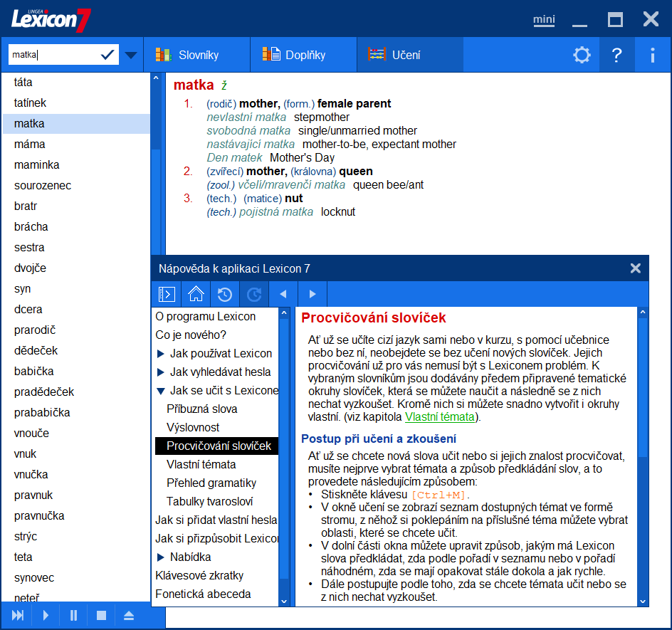The image size is (672, 630).
Task: Select 'babička' in the word list
Action: (76, 371)
